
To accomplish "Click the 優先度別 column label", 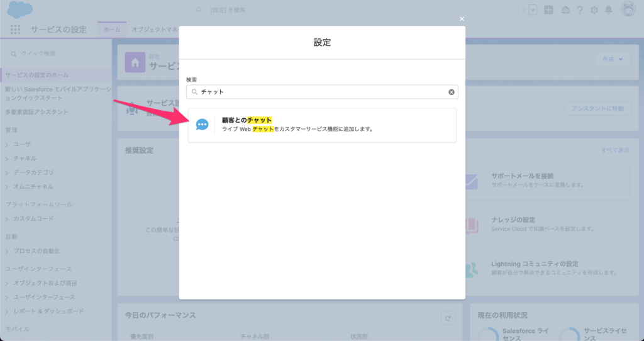I will (x=142, y=337).
